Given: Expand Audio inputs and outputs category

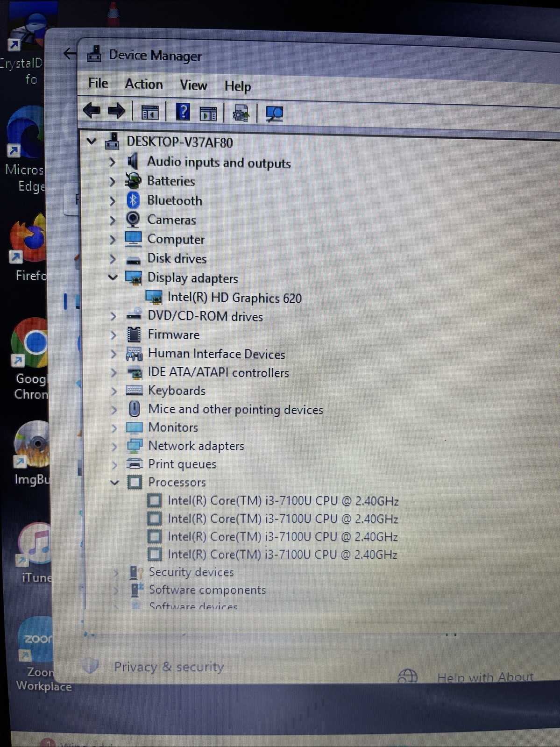Looking at the screenshot, I should click(112, 162).
